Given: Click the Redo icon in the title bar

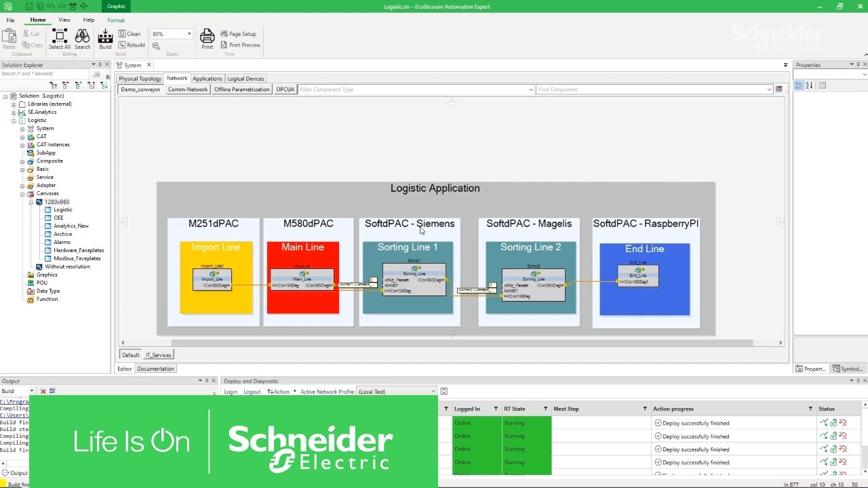Looking at the screenshot, I should (62, 6).
